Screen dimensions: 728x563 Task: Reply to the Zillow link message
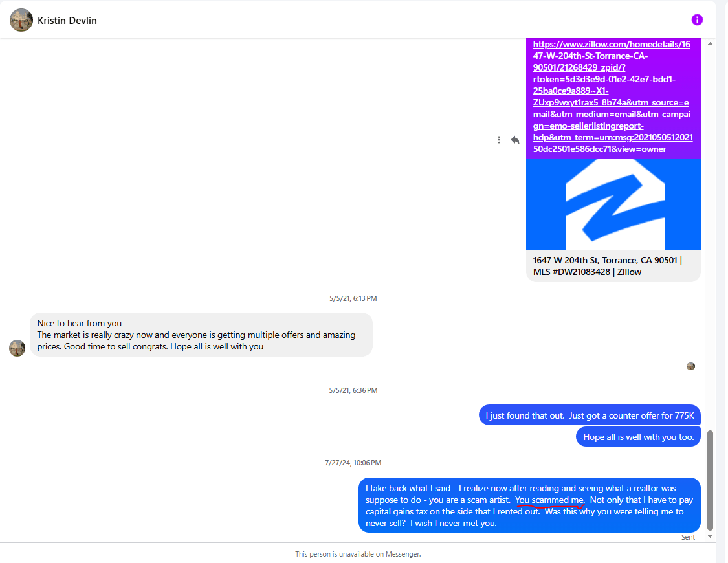pos(515,140)
